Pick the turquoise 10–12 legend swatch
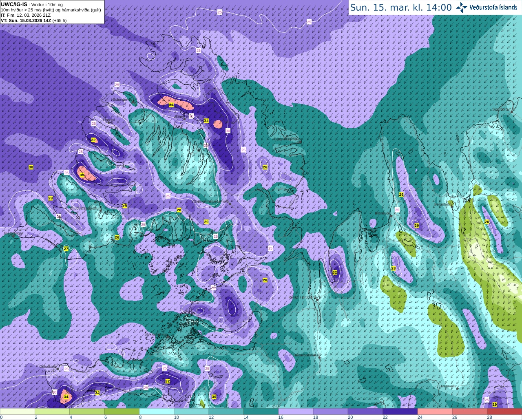 tap(191, 412)
